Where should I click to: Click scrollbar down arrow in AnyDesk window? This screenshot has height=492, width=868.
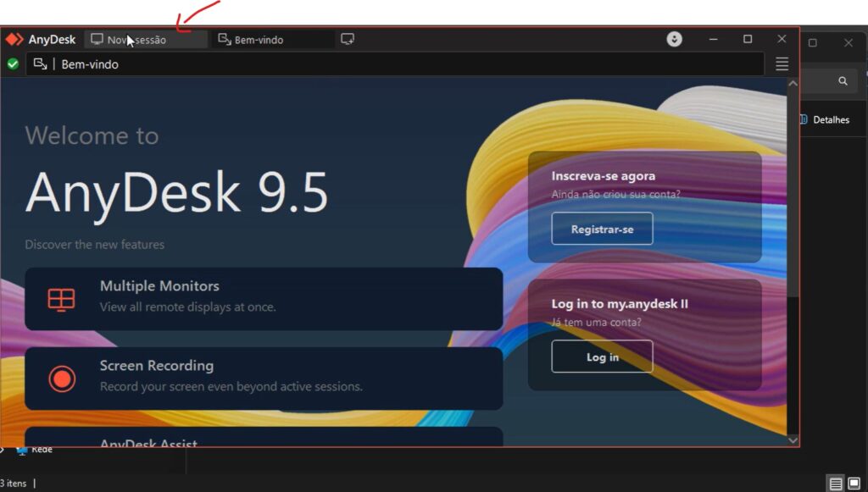coord(793,440)
